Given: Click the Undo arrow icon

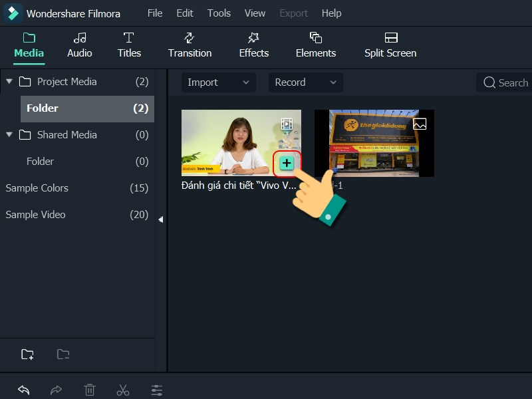Looking at the screenshot, I should click(24, 390).
